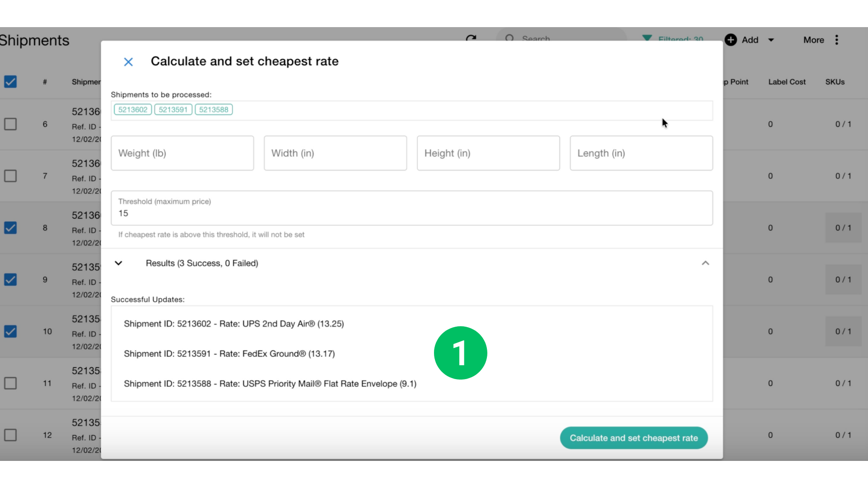Open the three-dot More menu icon
Image resolution: width=868 pixels, height=488 pixels.
(837, 40)
